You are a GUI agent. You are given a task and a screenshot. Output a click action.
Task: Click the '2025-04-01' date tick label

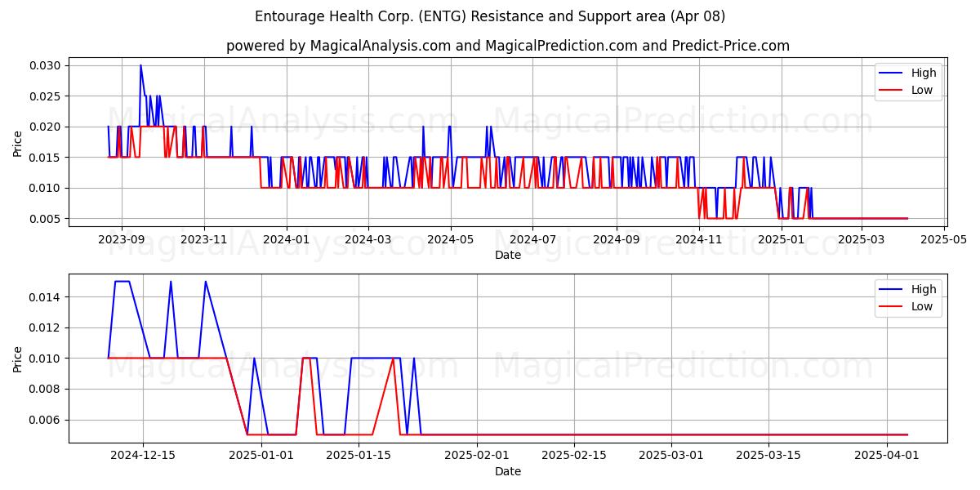point(887,456)
